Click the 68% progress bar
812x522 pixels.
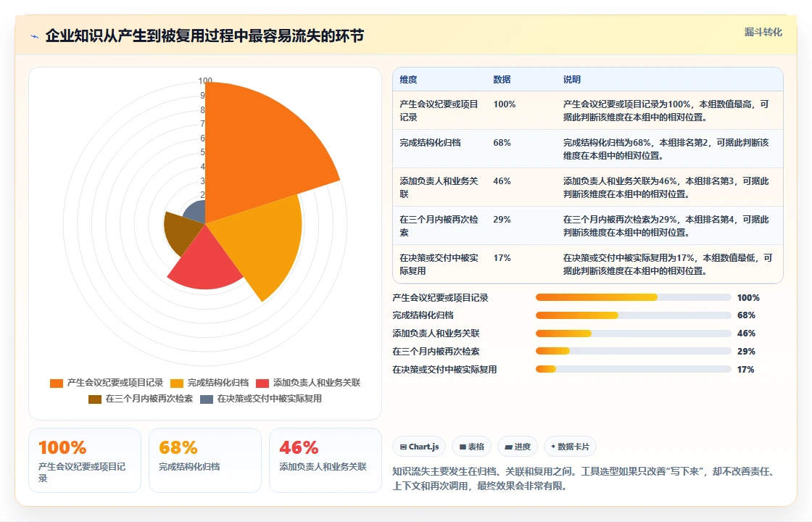[633, 315]
